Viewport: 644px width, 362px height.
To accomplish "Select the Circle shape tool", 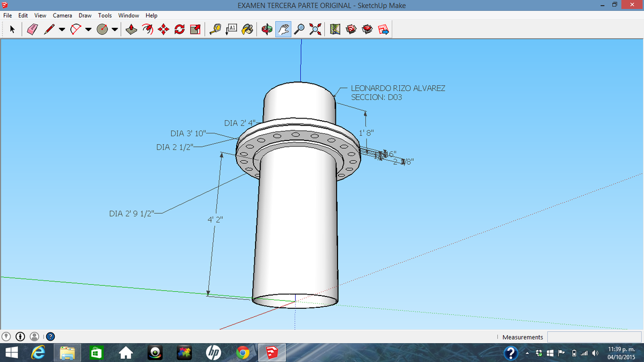I will [103, 29].
